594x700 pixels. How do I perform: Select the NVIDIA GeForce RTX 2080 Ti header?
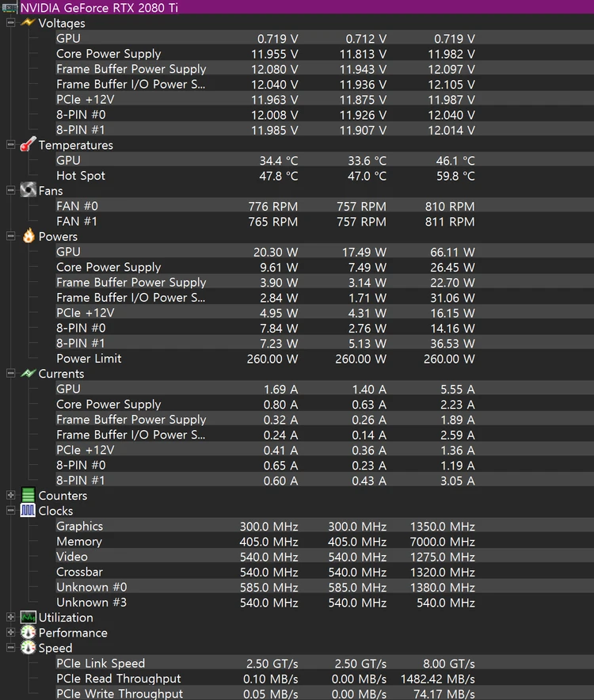pyautogui.click(x=99, y=8)
